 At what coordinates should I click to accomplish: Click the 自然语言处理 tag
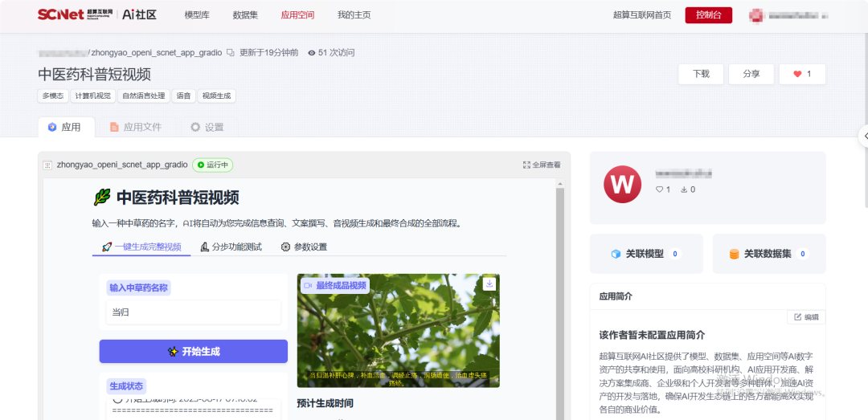pos(143,96)
